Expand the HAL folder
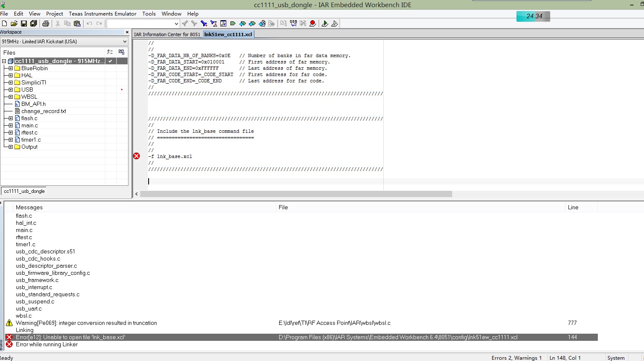This screenshot has height=361, width=644. click(11, 76)
